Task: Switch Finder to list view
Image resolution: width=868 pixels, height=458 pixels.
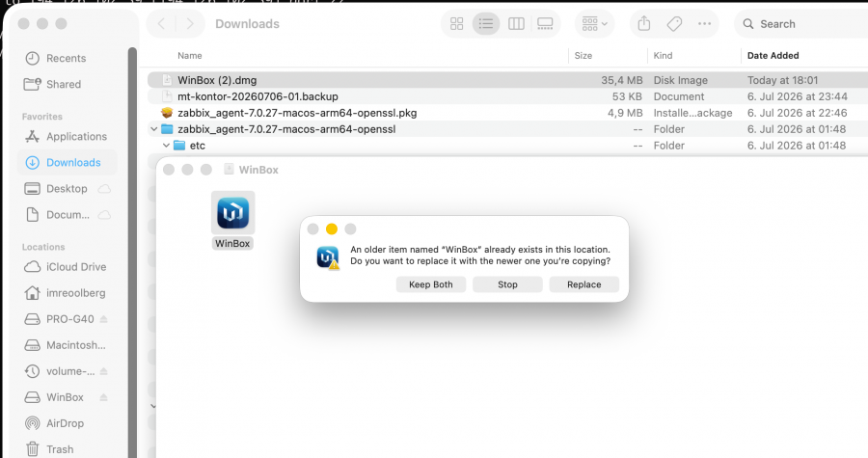Action: click(x=486, y=24)
